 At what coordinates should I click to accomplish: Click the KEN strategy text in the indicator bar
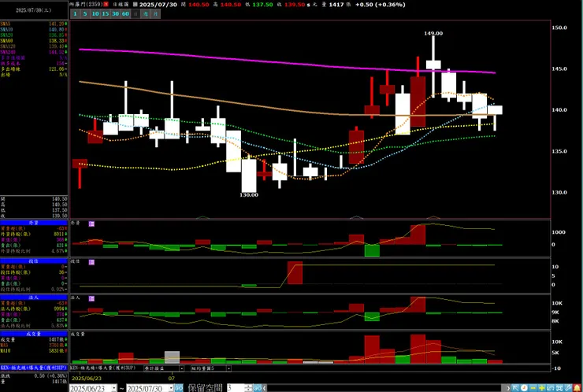(x=102, y=368)
